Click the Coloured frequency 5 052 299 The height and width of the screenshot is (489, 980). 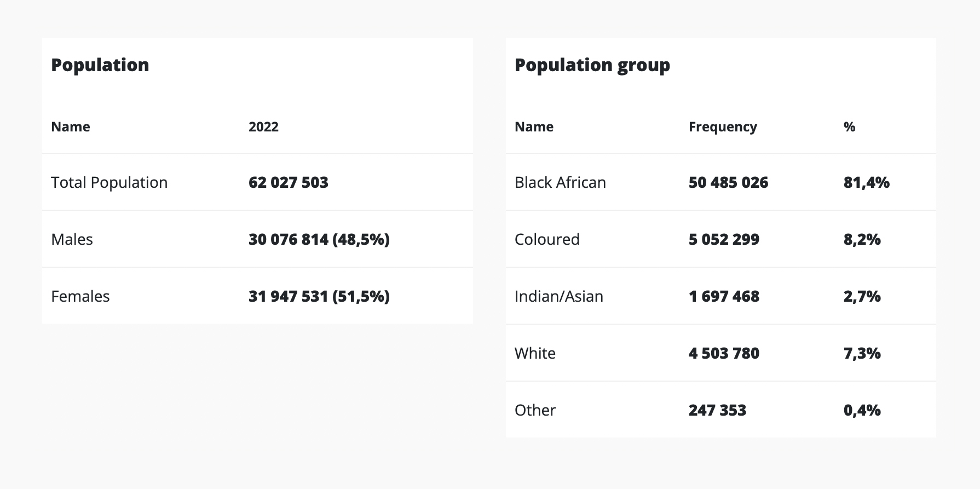[x=724, y=239]
